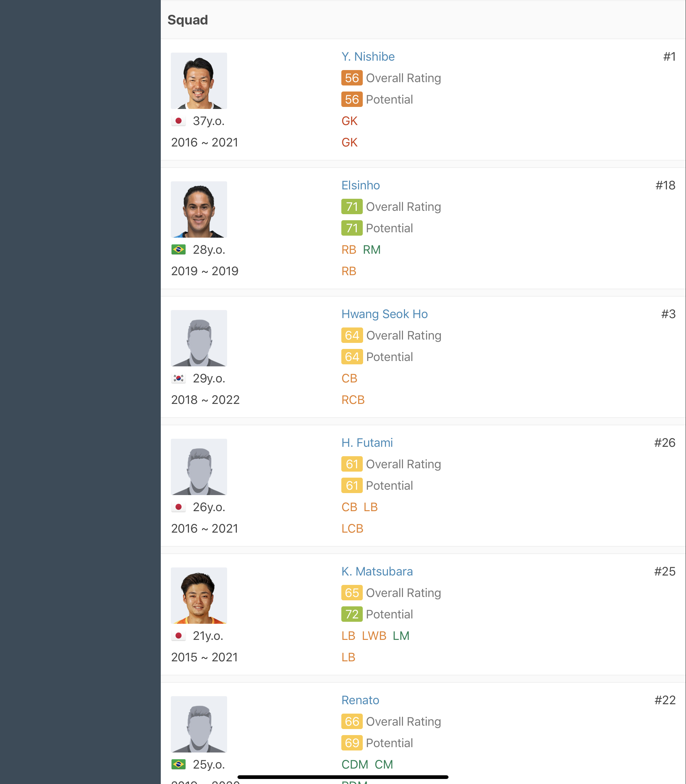The height and width of the screenshot is (784, 686).
Task: Click the Japan flag beside 21y.o.
Action: 179,636
